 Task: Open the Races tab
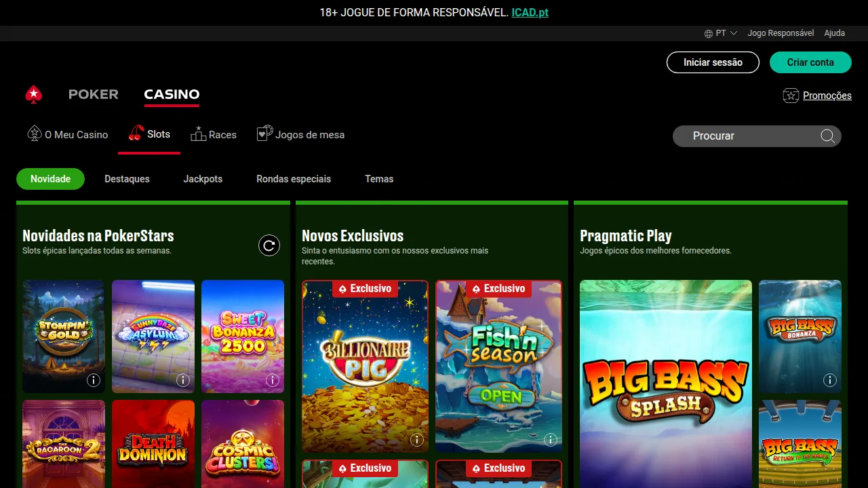(214, 135)
